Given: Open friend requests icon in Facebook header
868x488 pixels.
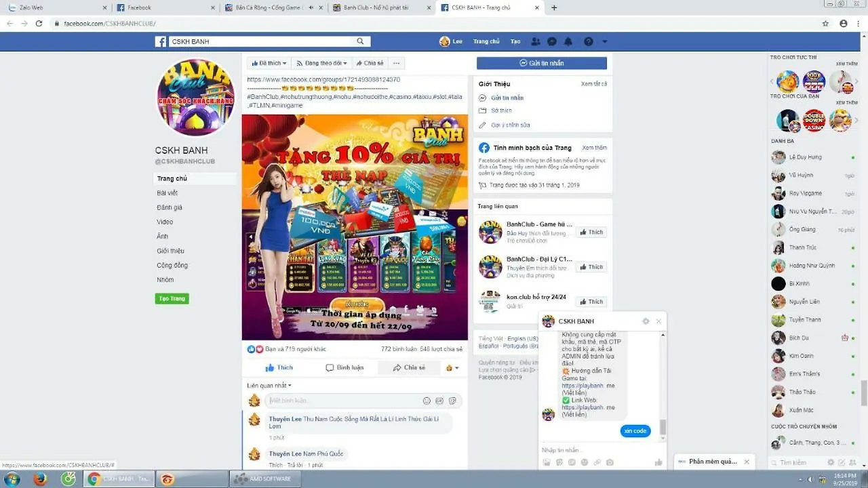Looking at the screenshot, I should [x=536, y=41].
